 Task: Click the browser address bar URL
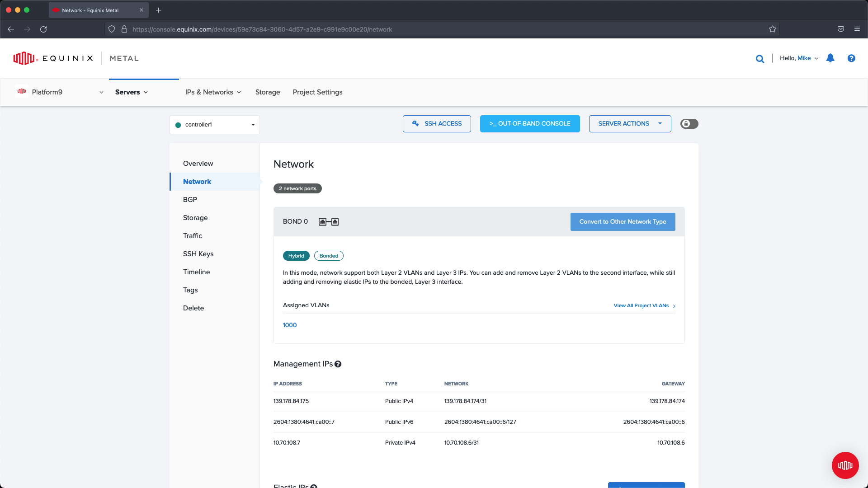pyautogui.click(x=262, y=29)
